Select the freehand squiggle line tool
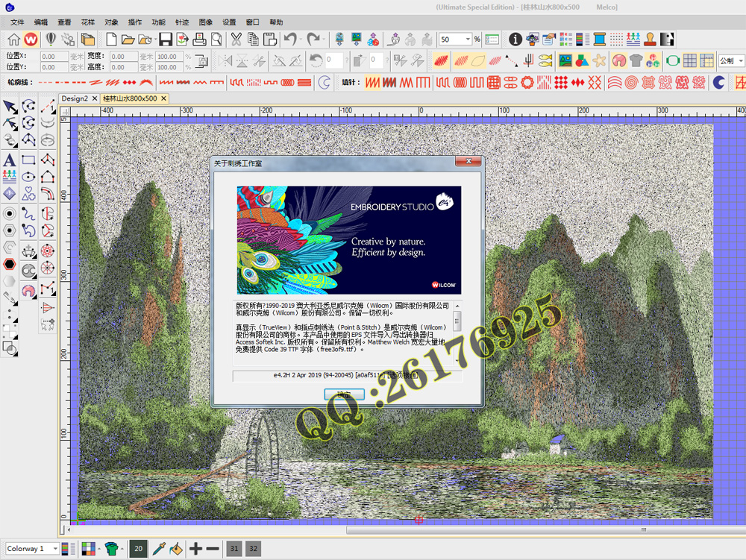Screen dimensions: 746x560 [28, 213]
